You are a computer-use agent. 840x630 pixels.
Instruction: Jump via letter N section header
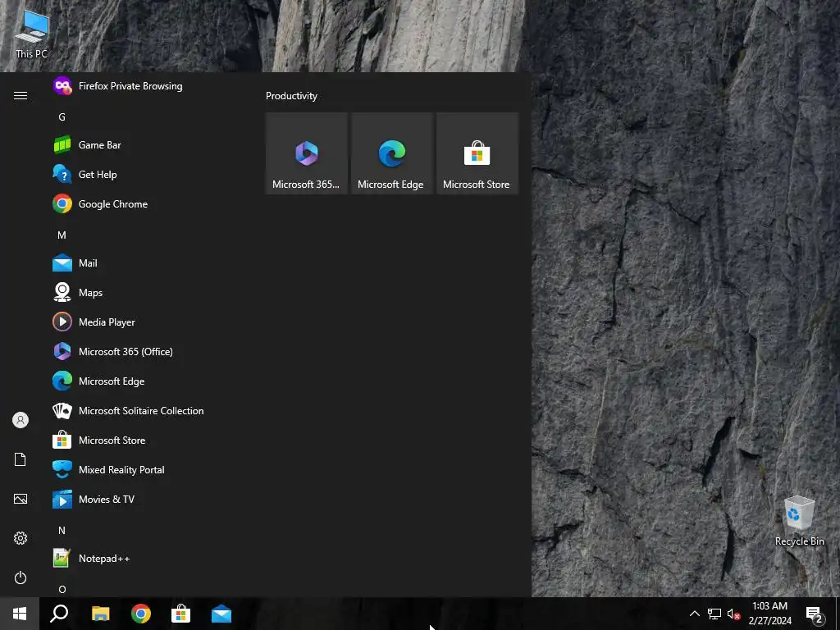coord(62,530)
